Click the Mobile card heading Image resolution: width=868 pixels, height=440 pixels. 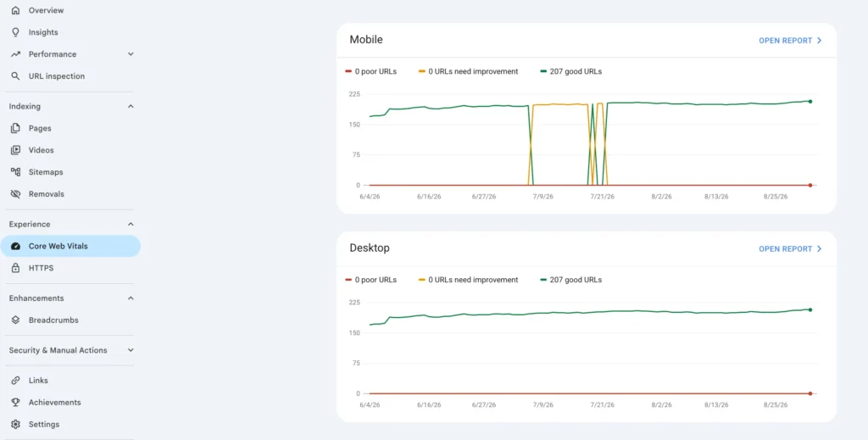click(x=366, y=40)
